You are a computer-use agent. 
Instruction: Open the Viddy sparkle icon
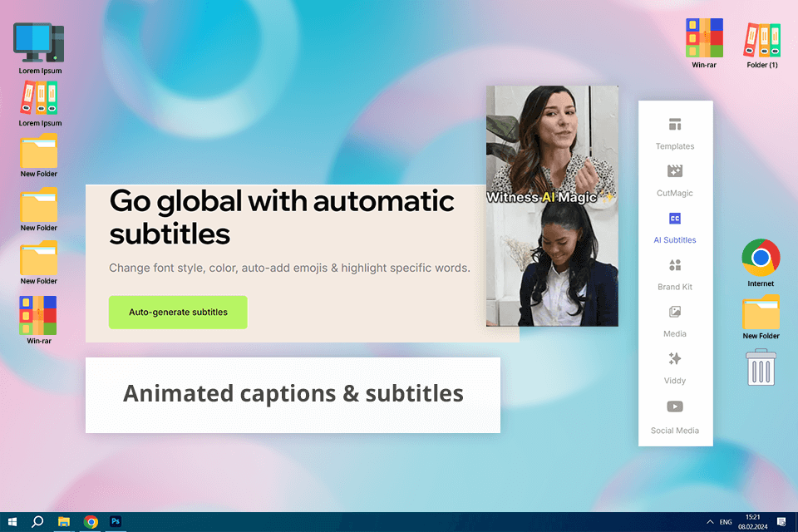click(675, 358)
